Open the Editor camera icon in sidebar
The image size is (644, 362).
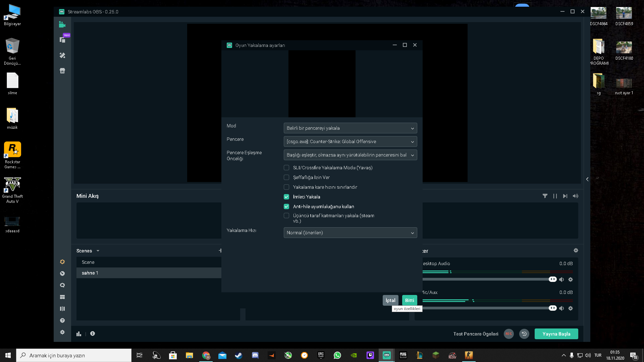click(x=62, y=24)
